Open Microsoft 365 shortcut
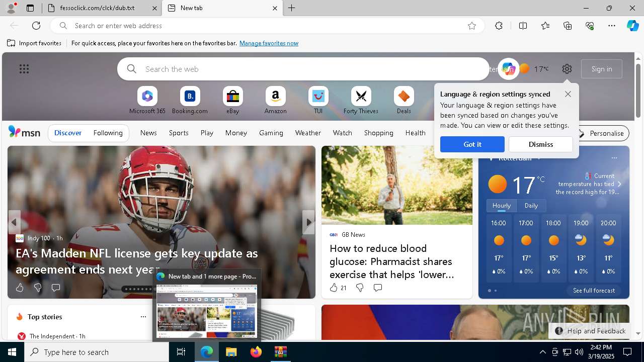This screenshot has height=362, width=644. click(147, 101)
